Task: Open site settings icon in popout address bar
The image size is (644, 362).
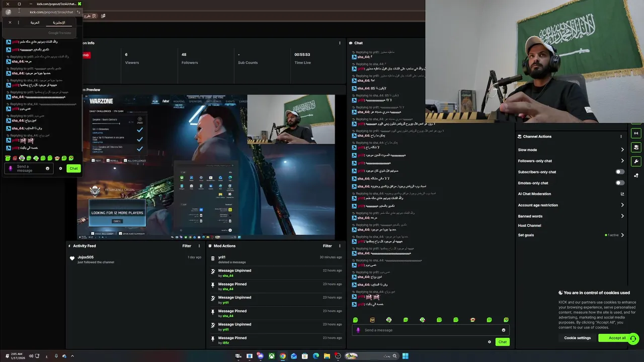Action: tap(78, 12)
